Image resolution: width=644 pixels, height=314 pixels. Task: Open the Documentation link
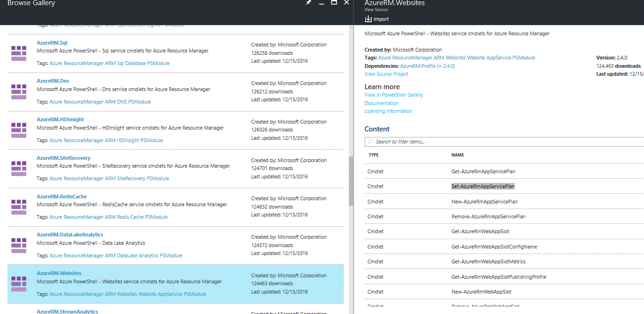click(x=381, y=103)
